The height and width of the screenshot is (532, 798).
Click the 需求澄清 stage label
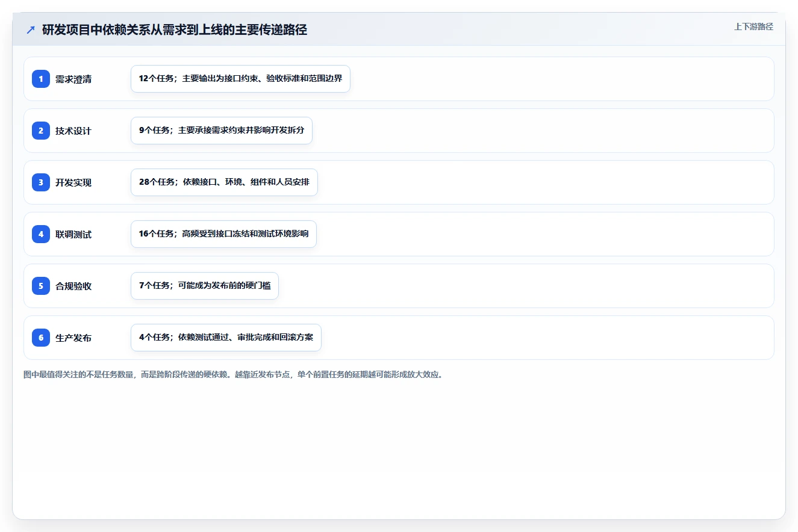point(73,79)
